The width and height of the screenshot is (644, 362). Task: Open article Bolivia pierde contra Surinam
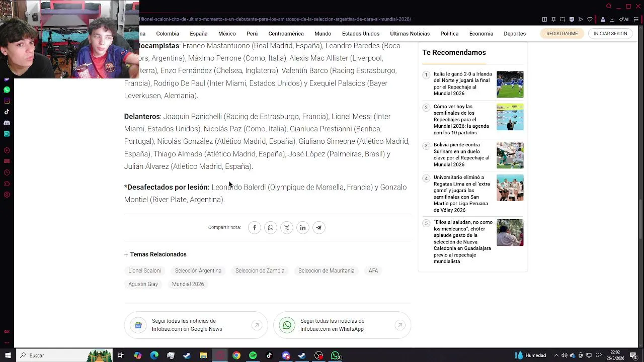(461, 155)
